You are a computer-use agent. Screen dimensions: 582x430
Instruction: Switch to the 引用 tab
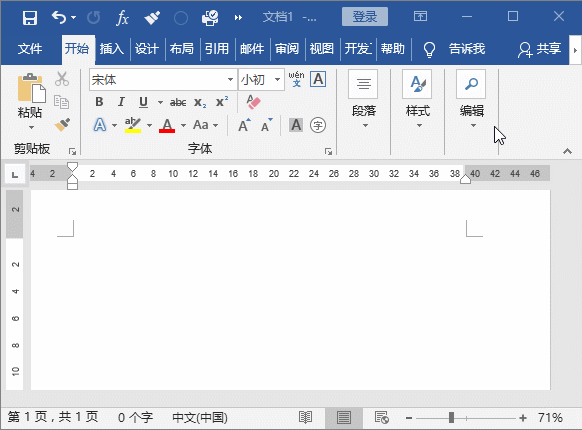click(217, 49)
